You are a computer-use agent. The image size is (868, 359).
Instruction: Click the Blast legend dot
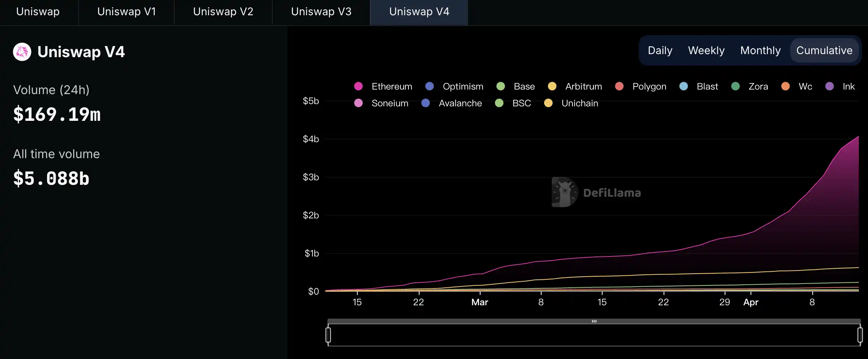684,87
